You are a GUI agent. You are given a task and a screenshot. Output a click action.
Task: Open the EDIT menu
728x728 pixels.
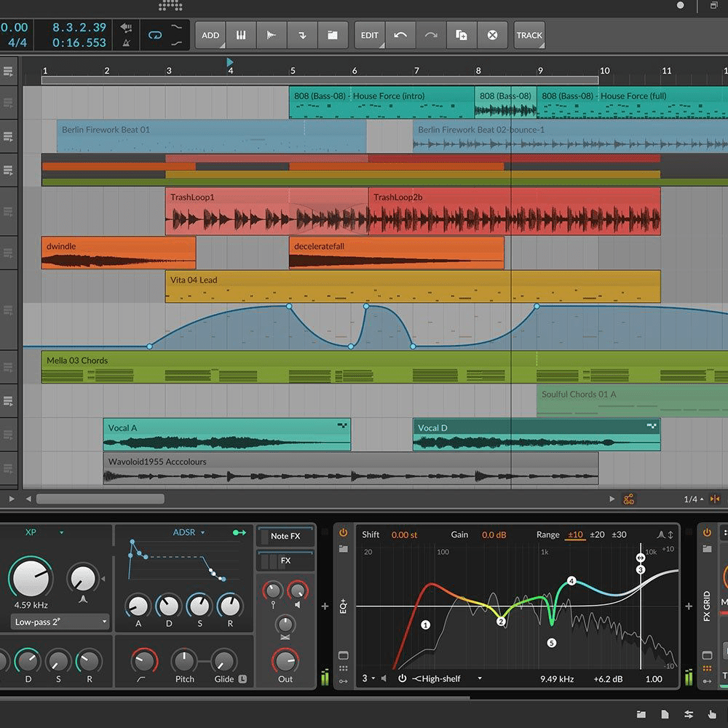(x=369, y=35)
